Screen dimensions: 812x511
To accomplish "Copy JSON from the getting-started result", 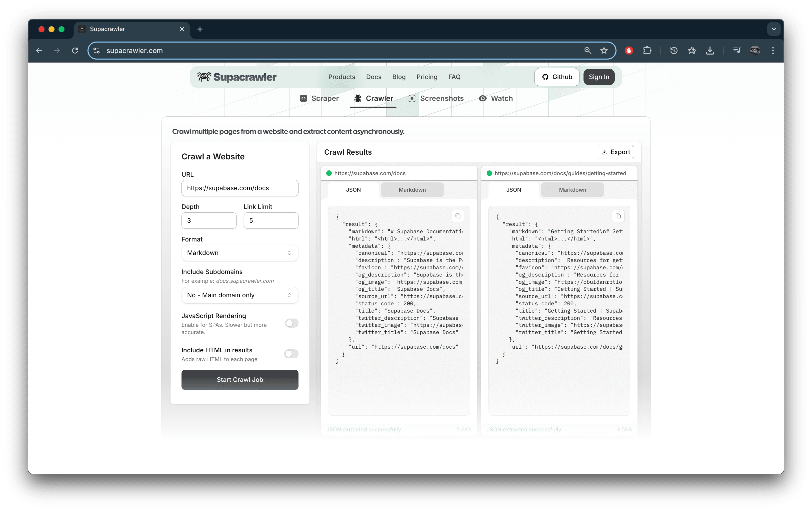I will pyautogui.click(x=618, y=216).
